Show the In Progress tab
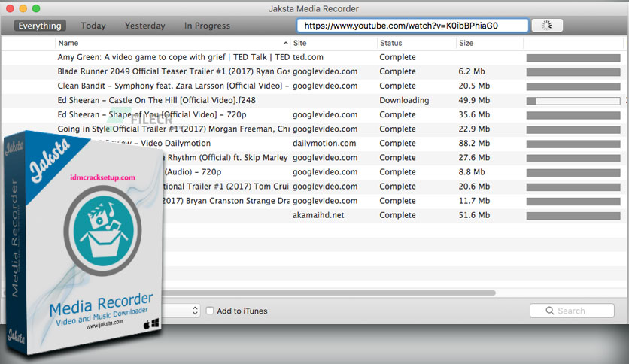Viewport: 629px width, 364px height. click(207, 26)
